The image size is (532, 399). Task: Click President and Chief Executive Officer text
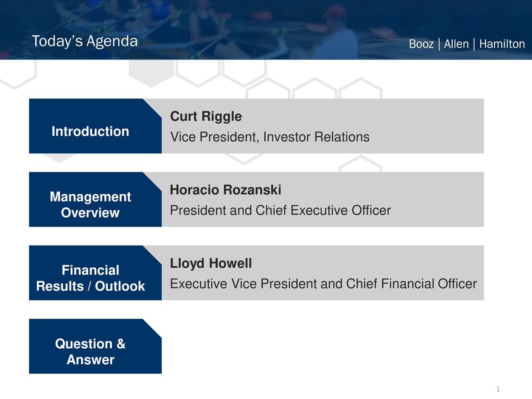point(281,210)
